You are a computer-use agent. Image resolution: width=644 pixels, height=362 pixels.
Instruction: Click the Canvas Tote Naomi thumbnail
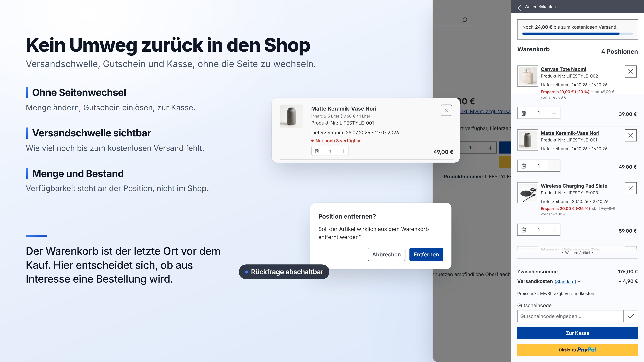(x=528, y=76)
